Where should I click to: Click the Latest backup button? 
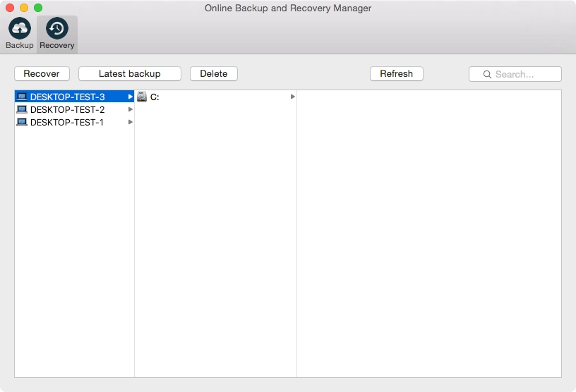point(130,74)
